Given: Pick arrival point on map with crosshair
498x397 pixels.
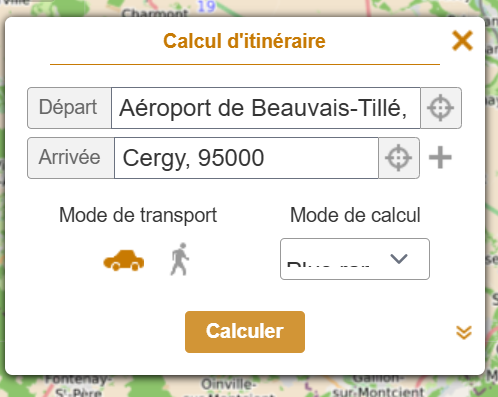Looking at the screenshot, I should pyautogui.click(x=399, y=158).
